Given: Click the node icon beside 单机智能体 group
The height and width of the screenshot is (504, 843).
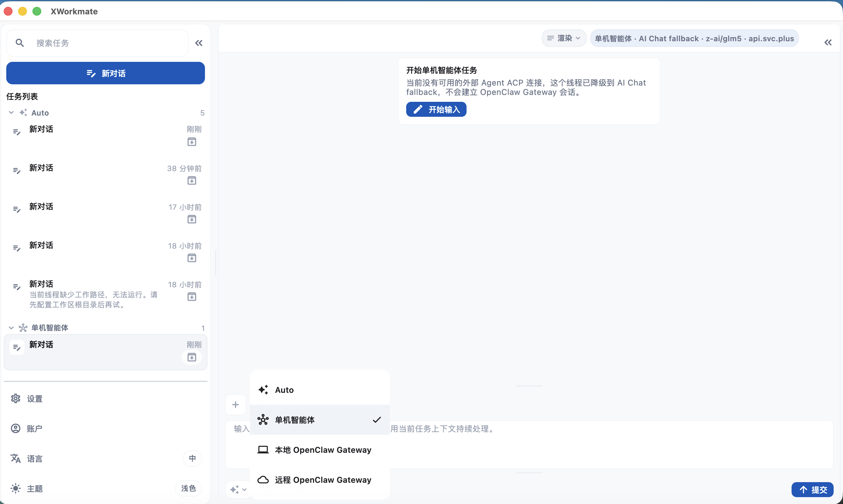Looking at the screenshot, I should (23, 328).
